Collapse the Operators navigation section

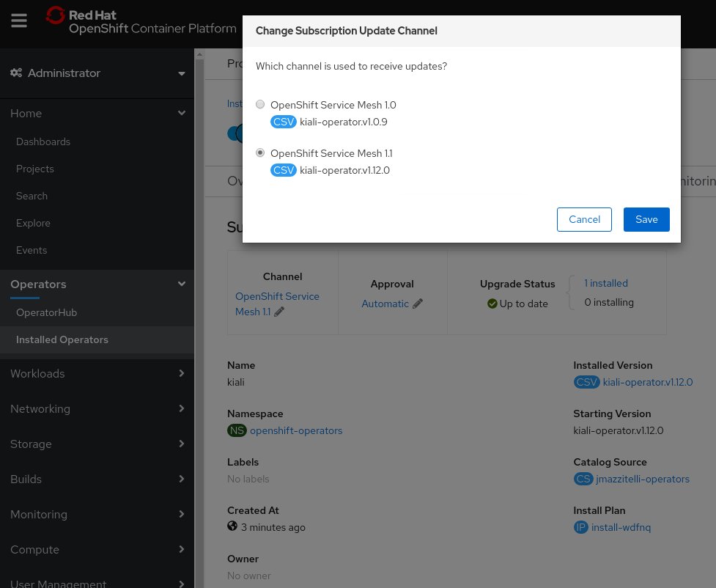pos(97,284)
